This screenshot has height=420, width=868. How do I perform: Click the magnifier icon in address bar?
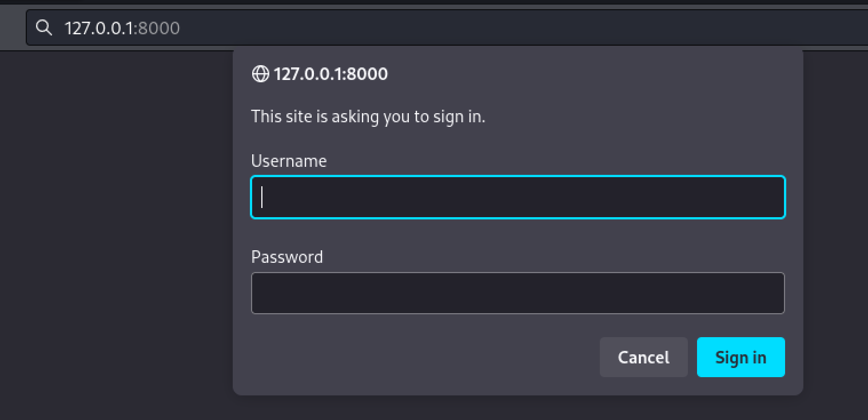point(43,27)
